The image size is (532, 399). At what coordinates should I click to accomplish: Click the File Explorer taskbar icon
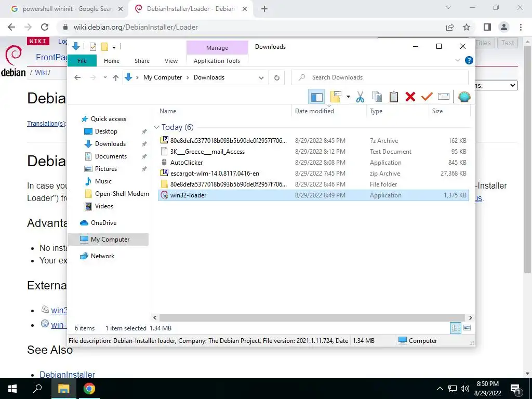coord(63,389)
